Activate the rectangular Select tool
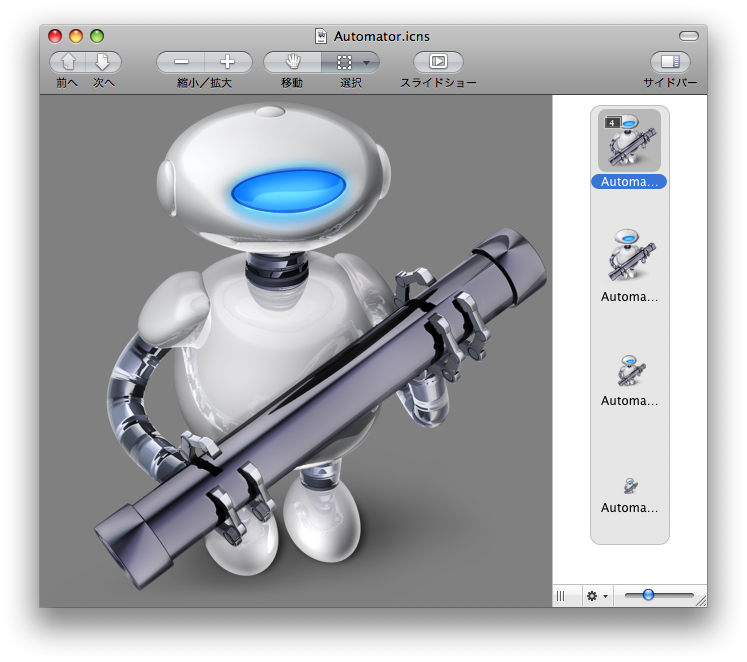The width and height of the screenshot is (747, 662). [344, 62]
